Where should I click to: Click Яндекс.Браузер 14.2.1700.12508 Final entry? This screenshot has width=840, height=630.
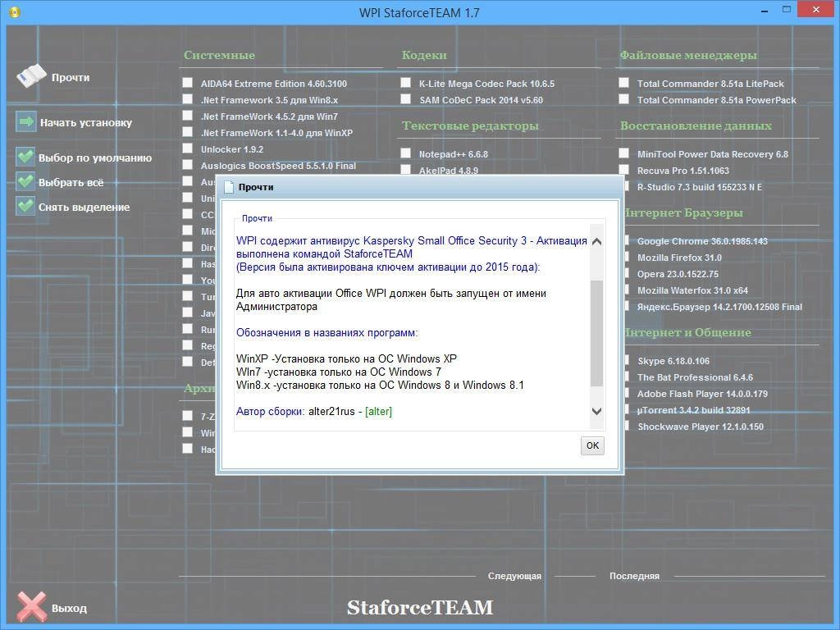(x=719, y=307)
